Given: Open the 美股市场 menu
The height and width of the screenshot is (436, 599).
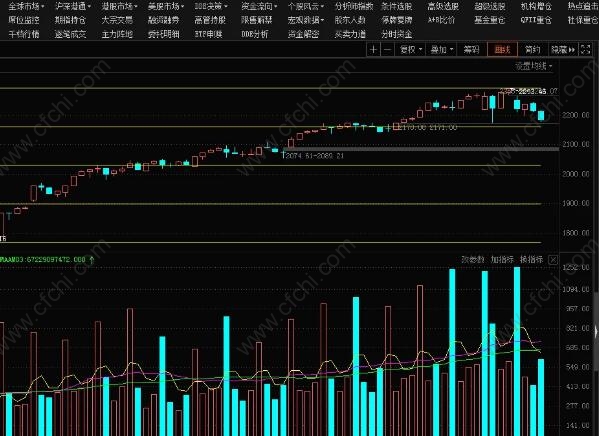Looking at the screenshot, I should click(x=166, y=6).
